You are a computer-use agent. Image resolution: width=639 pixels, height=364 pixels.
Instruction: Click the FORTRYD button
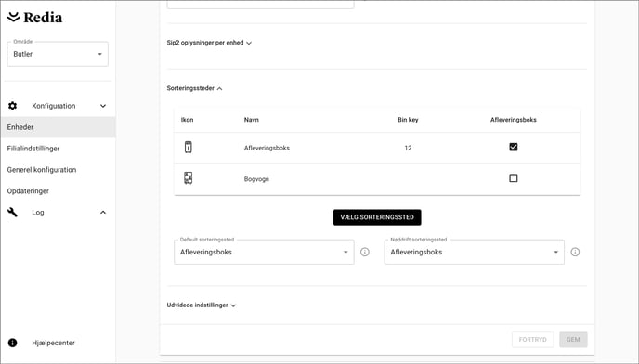click(532, 340)
